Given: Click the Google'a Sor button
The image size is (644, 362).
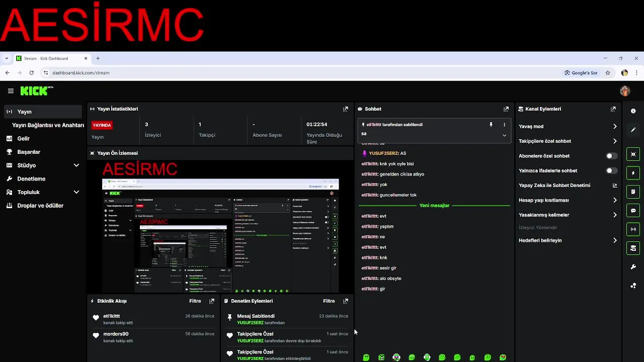Looking at the screenshot, I should pyautogui.click(x=581, y=73).
